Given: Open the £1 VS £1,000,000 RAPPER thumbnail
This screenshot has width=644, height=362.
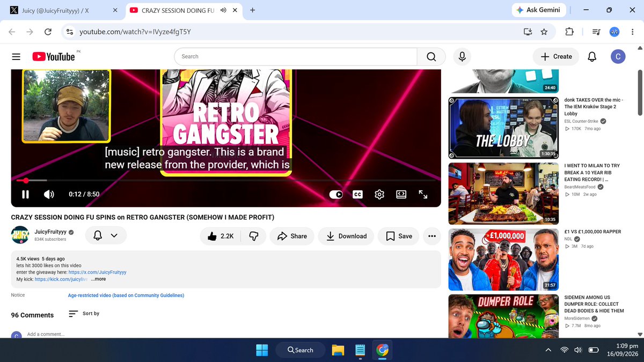Looking at the screenshot, I should pyautogui.click(x=504, y=260).
